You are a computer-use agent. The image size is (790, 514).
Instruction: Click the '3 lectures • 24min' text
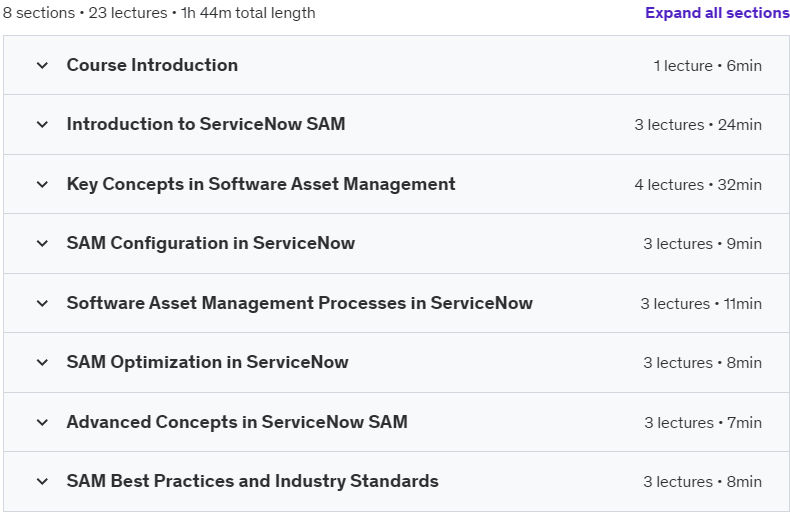(x=698, y=125)
